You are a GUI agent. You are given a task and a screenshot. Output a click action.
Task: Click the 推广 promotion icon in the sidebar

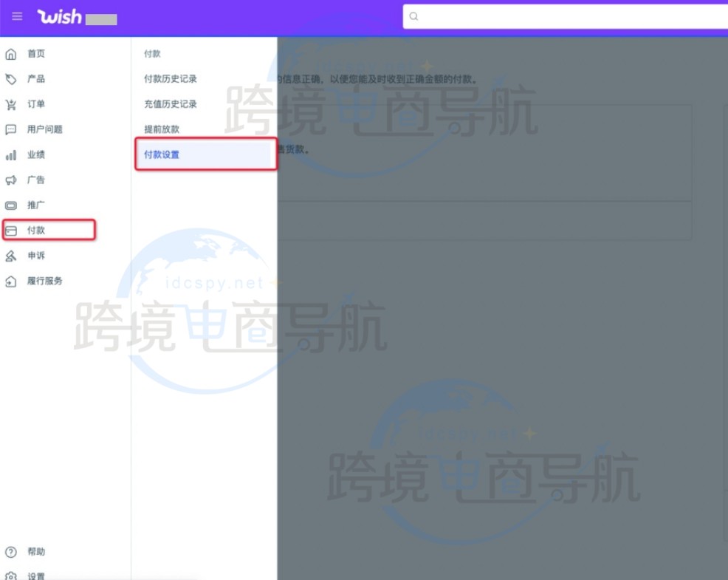tap(11, 205)
